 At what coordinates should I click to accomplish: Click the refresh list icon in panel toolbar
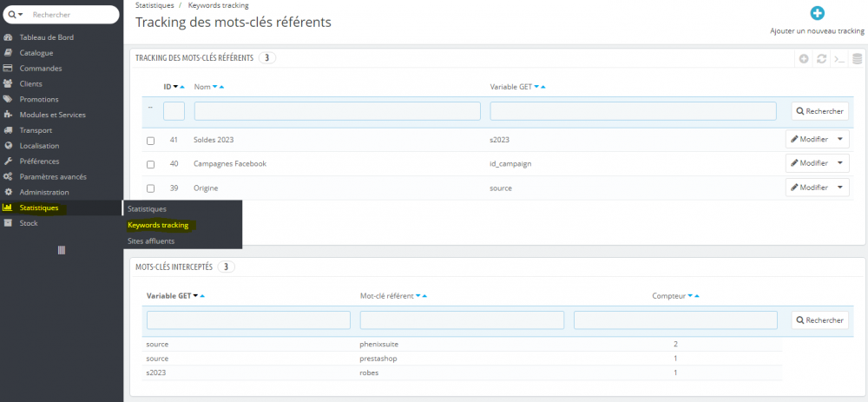[821, 59]
